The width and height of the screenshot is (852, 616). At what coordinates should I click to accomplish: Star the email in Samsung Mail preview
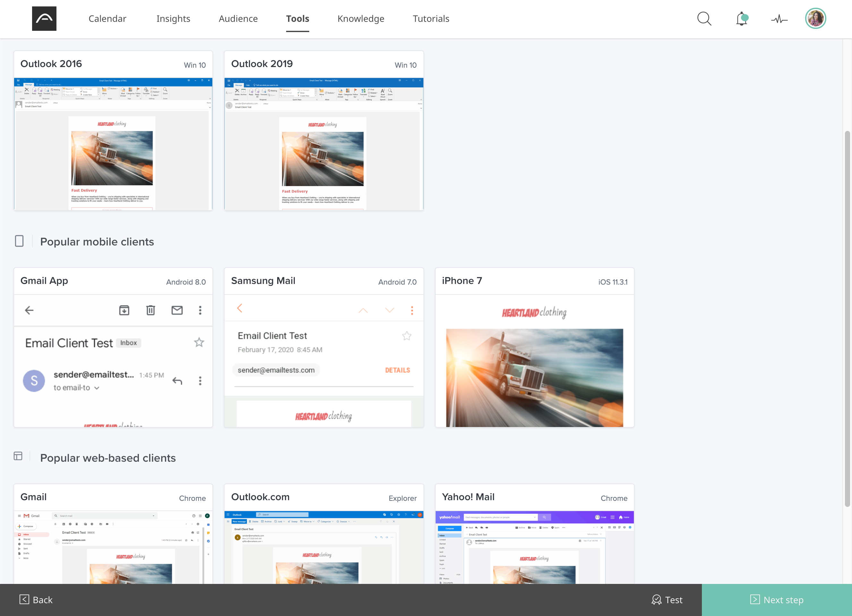click(x=407, y=336)
